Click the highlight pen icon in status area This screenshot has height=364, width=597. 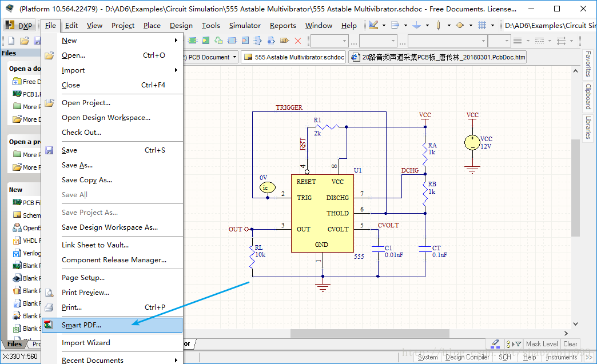(x=495, y=343)
